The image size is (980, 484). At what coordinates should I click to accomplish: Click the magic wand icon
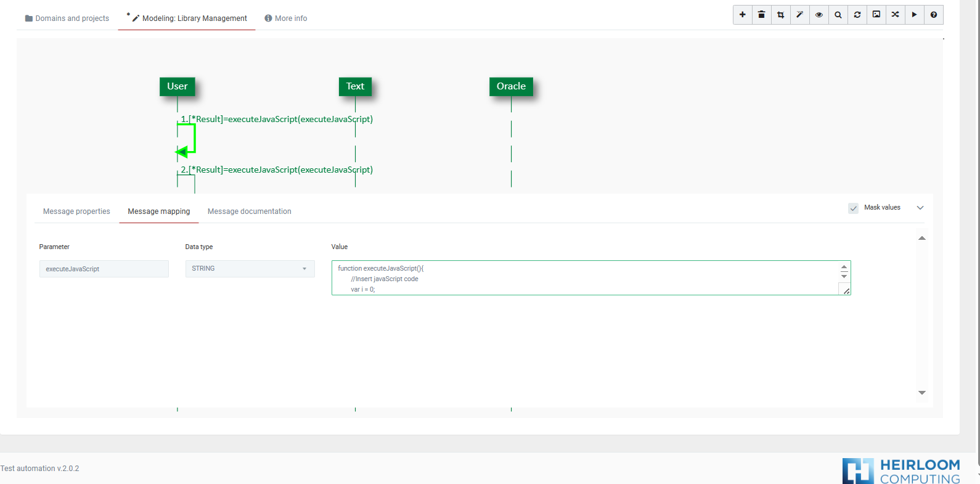(x=800, y=15)
